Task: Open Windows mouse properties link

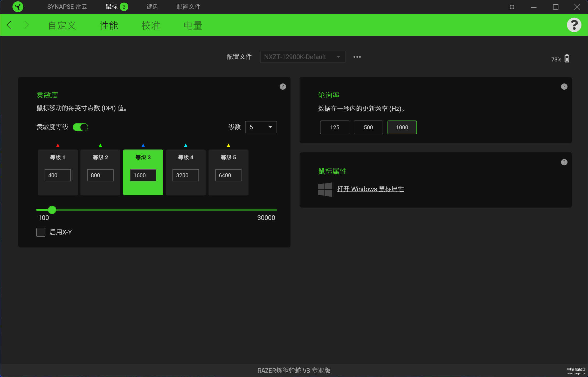Action: (x=370, y=189)
